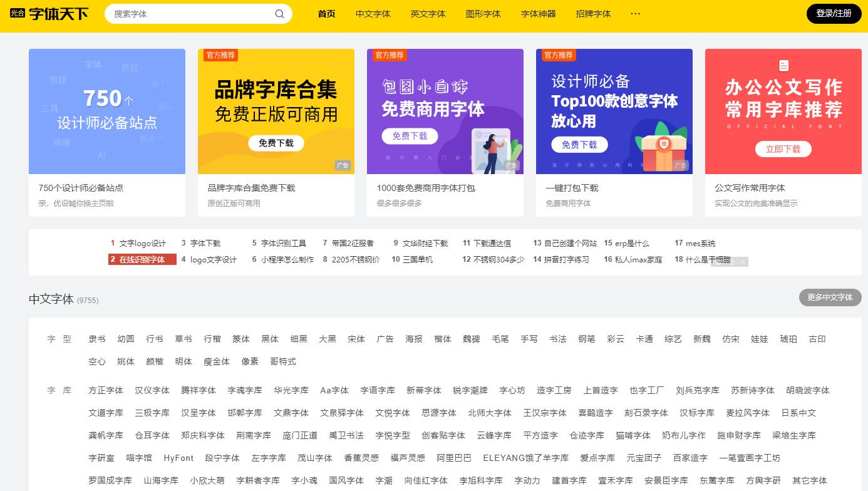Open the ELEYANG饿了羊字库 foundry
This screenshot has width=868, height=491.
526,458
